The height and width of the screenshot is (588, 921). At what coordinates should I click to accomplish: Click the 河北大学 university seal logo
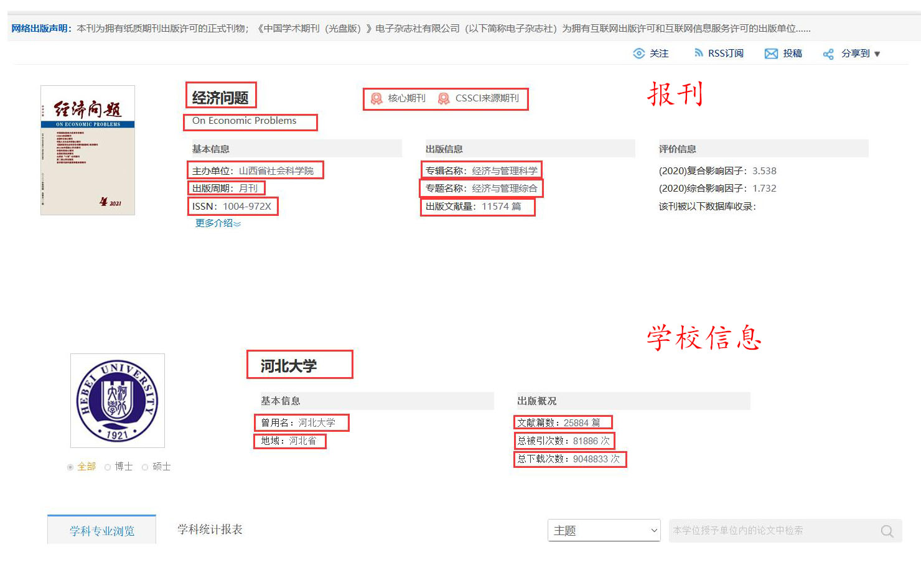coord(118,400)
